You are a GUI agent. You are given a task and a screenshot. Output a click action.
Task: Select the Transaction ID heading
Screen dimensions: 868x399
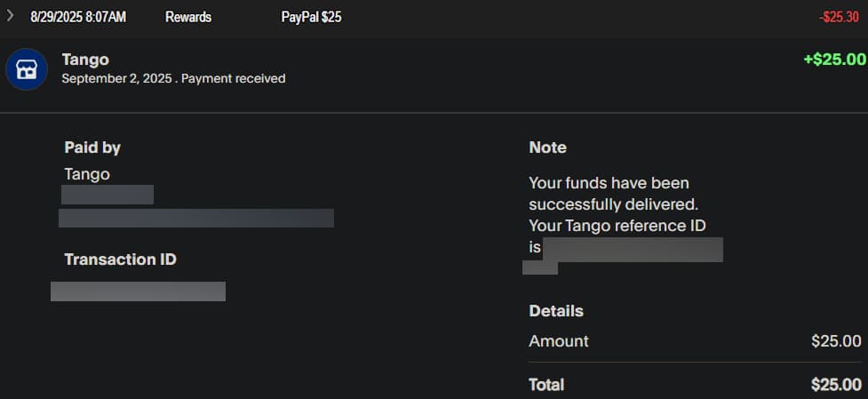120,259
